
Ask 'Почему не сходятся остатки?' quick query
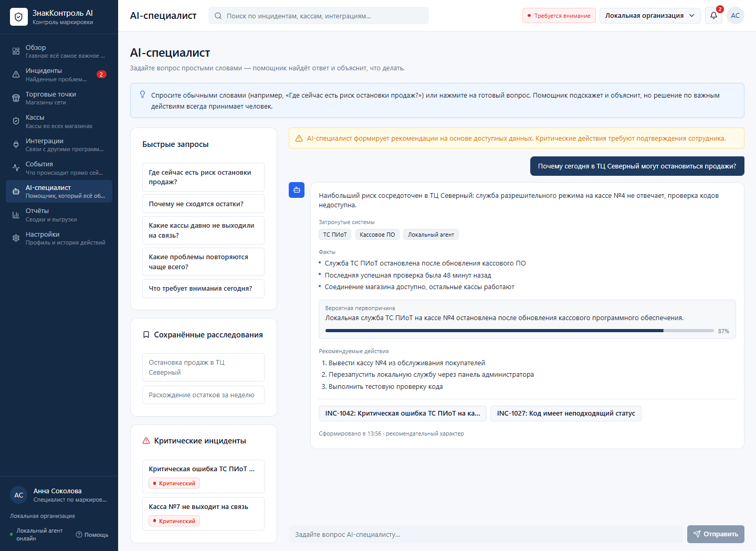click(x=203, y=204)
